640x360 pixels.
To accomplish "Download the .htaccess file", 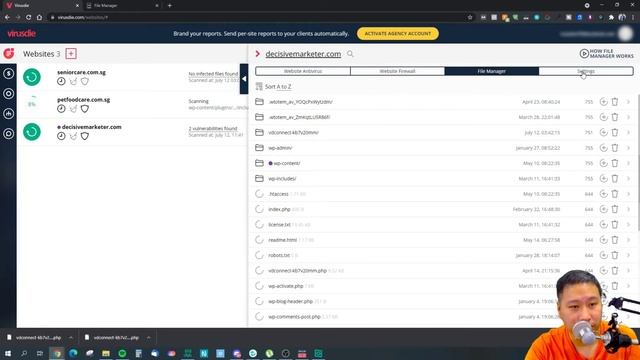I will point(603,194).
